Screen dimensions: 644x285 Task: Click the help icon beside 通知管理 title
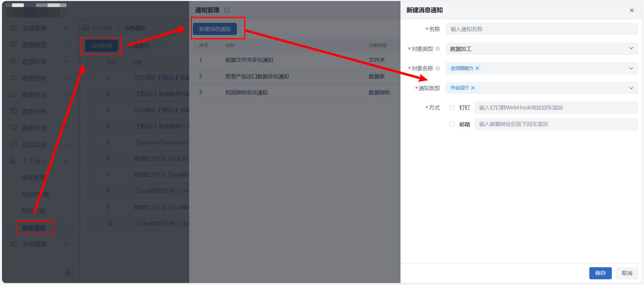pyautogui.click(x=227, y=10)
